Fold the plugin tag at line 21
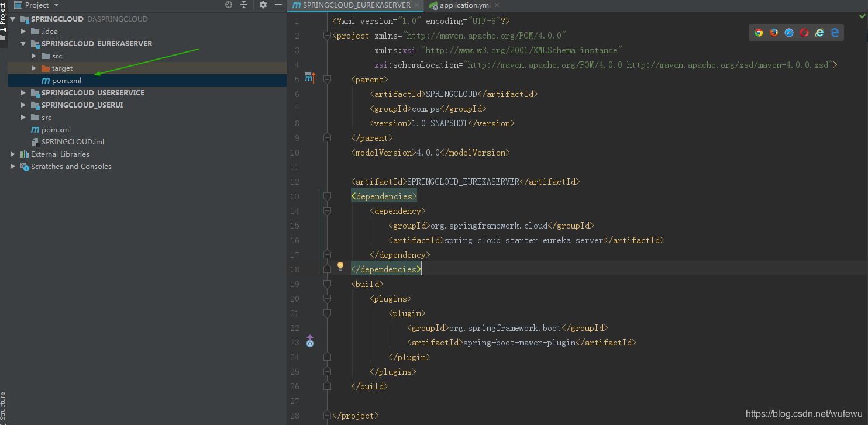868x425 pixels. (x=327, y=313)
